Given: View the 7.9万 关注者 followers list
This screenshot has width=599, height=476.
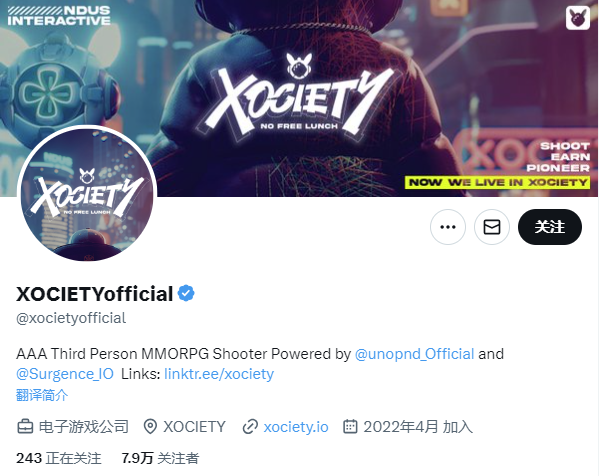Looking at the screenshot, I should pos(160,458).
